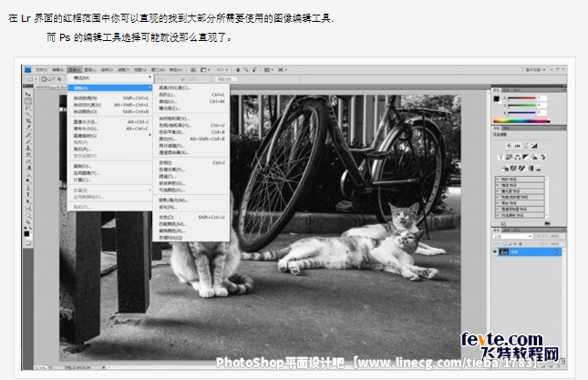
Task: Add a Brightness/Contrast adjustment from panel icons
Action: pyautogui.click(x=509, y=146)
